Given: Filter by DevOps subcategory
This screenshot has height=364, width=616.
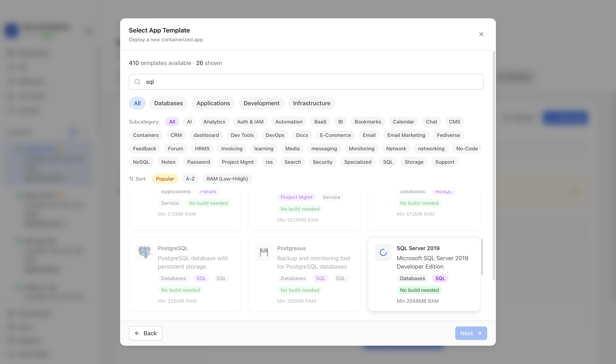Looking at the screenshot, I should coord(275,135).
